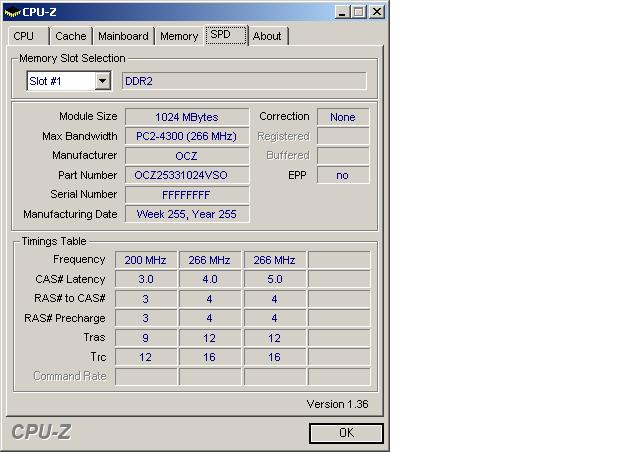Click the Trc value 12 cell
The image size is (640, 452).
146,357
